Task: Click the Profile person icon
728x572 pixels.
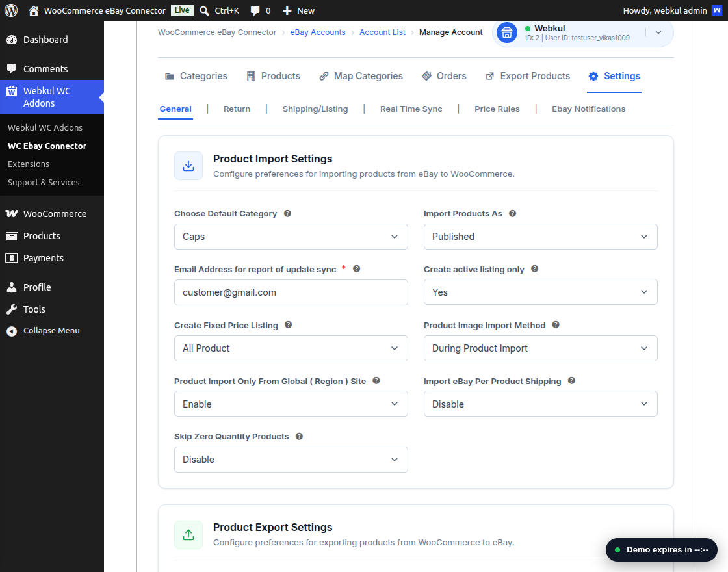Action: [x=12, y=287]
